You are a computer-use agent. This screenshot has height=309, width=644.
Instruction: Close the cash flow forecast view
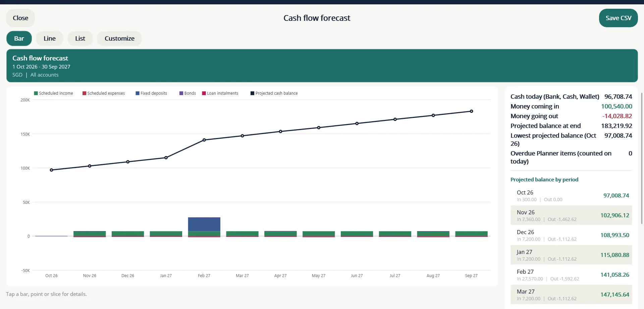point(20,18)
